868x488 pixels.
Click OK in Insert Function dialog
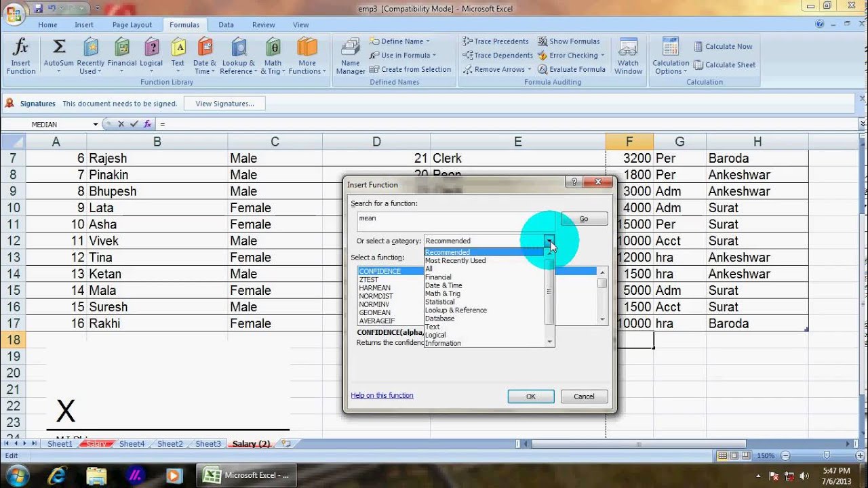pos(531,396)
